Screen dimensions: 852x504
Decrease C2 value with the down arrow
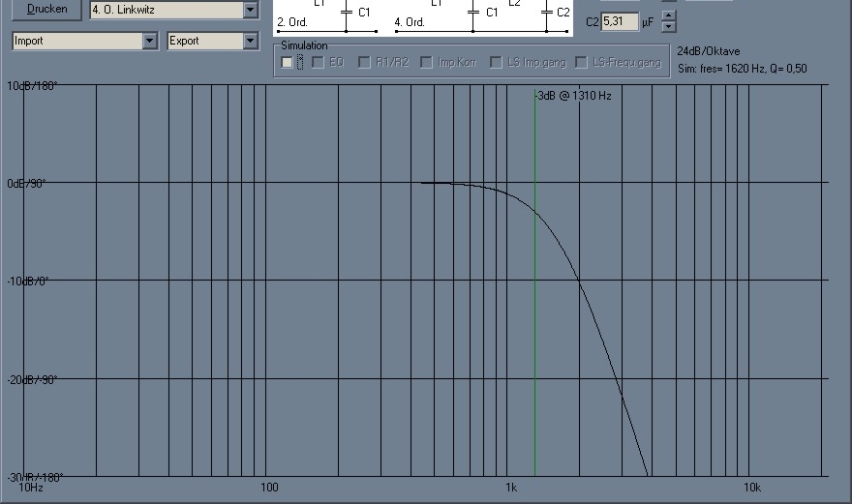[669, 27]
